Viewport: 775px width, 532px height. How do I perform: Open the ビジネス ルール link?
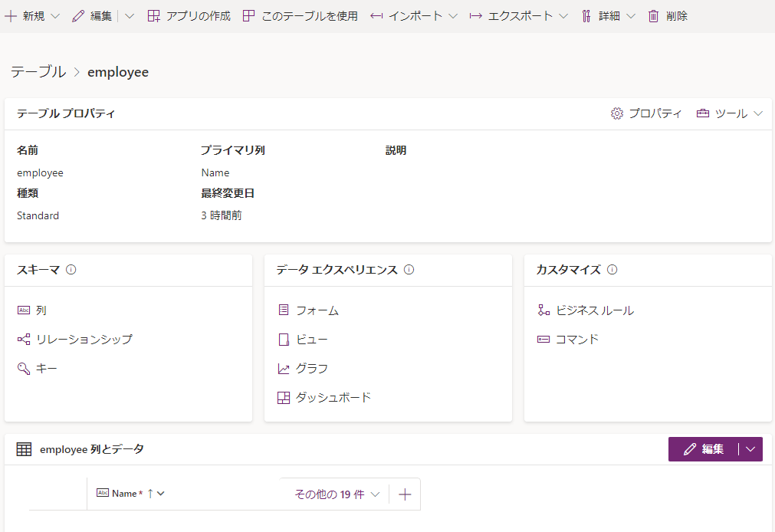[x=595, y=310]
